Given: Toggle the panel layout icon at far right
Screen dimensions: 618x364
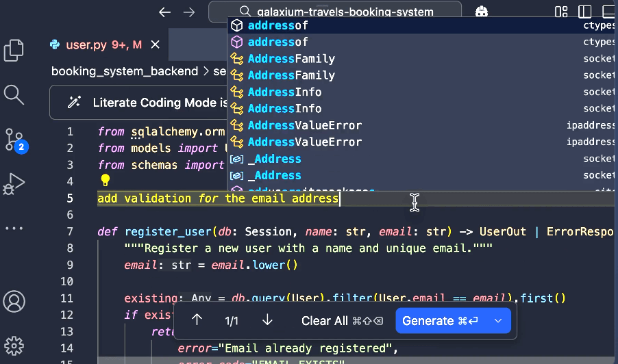Looking at the screenshot, I should 609,12.
